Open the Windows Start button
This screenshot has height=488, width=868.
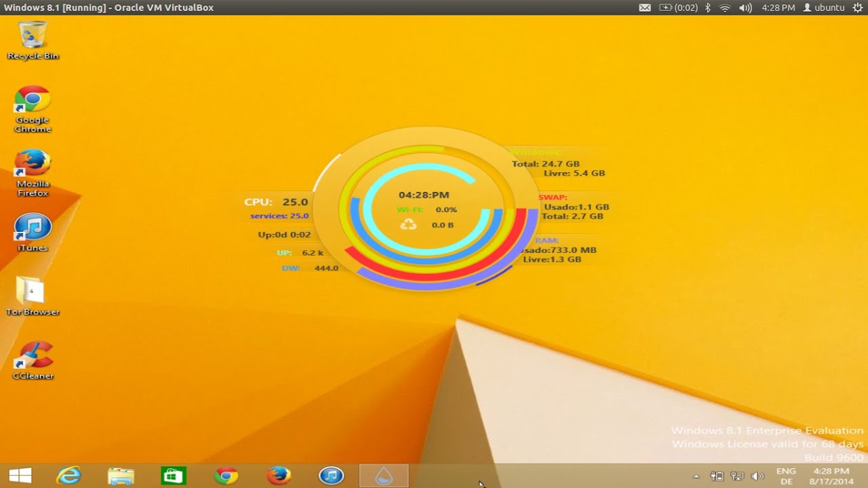20,476
